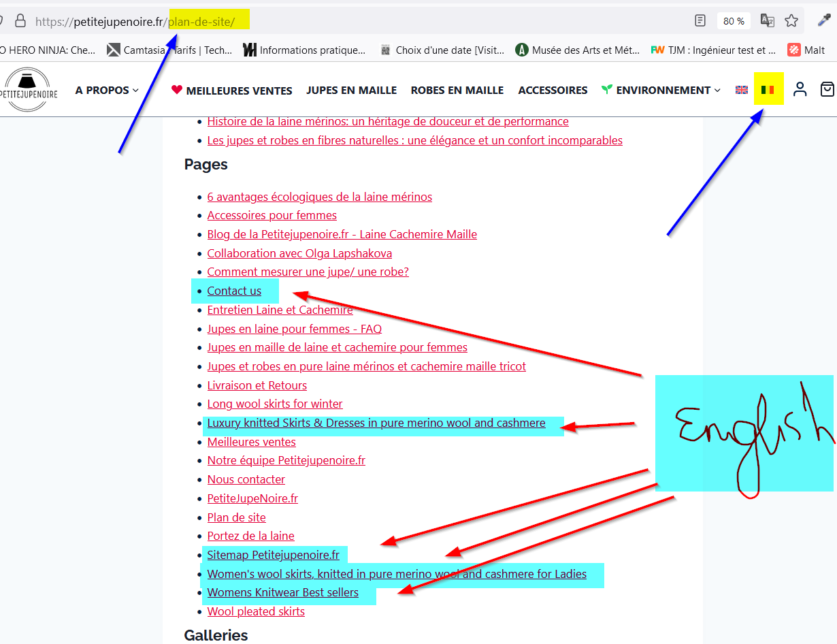This screenshot has width=837, height=644.
Task: Open 'Comment mesurer une jupe/ une robe?'
Action: [308, 272]
